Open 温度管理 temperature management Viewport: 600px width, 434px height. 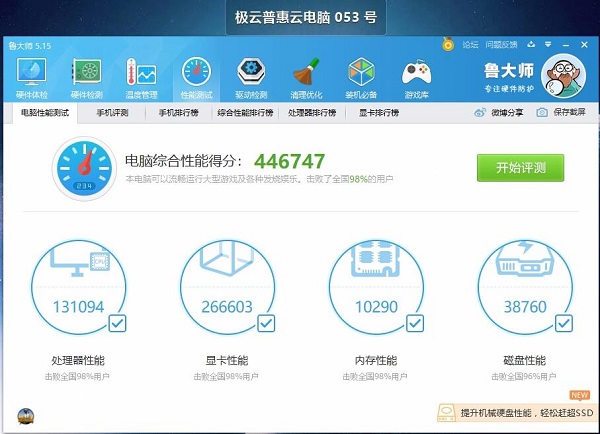click(x=142, y=78)
